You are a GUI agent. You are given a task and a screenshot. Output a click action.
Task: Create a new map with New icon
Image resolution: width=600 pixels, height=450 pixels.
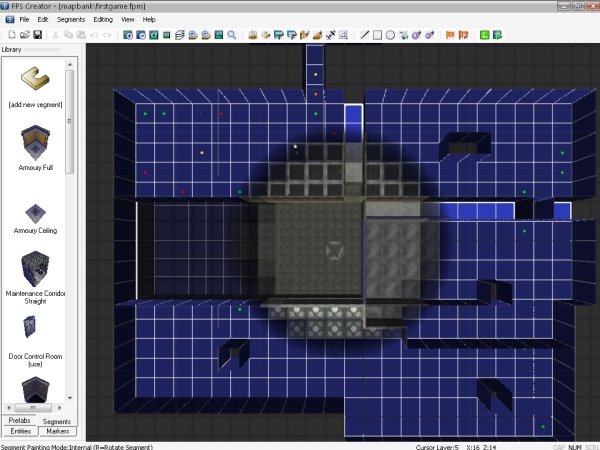12,35
